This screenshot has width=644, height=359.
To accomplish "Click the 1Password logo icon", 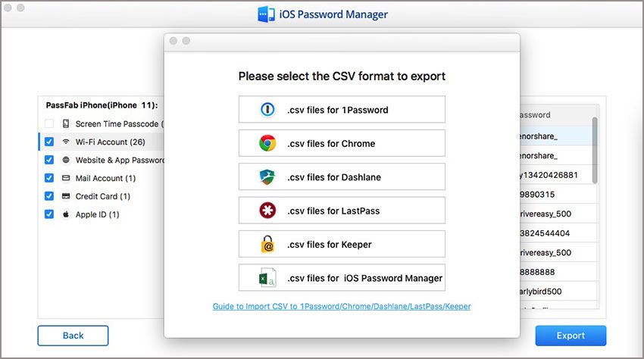I will tap(267, 110).
